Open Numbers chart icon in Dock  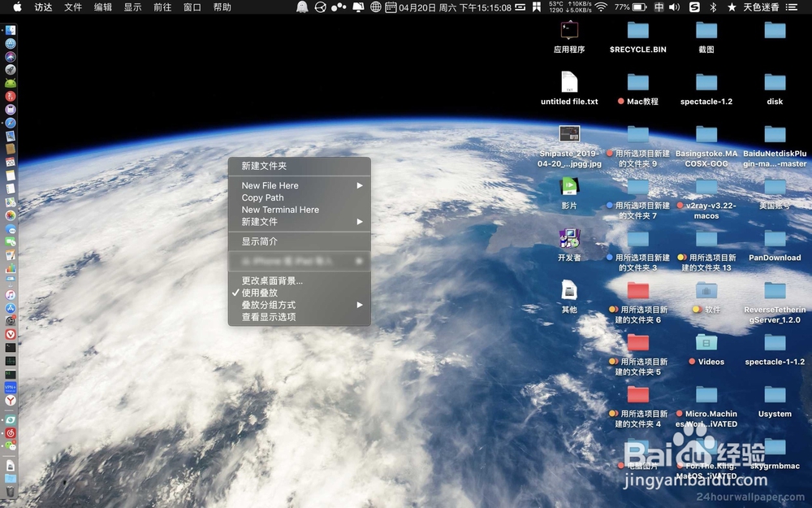(x=11, y=268)
